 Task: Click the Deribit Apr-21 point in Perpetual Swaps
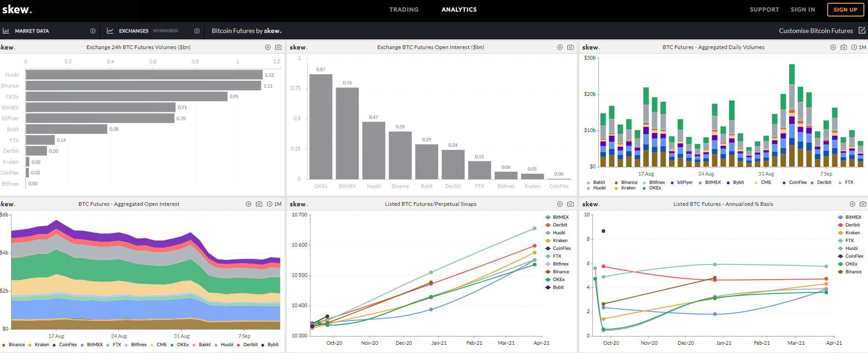tap(535, 246)
